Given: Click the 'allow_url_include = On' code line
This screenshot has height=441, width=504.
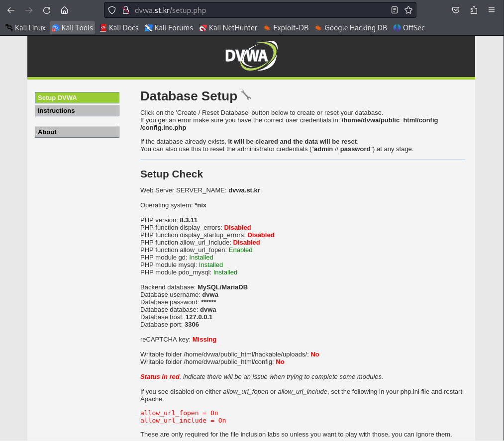Looking at the screenshot, I should [x=183, y=421].
